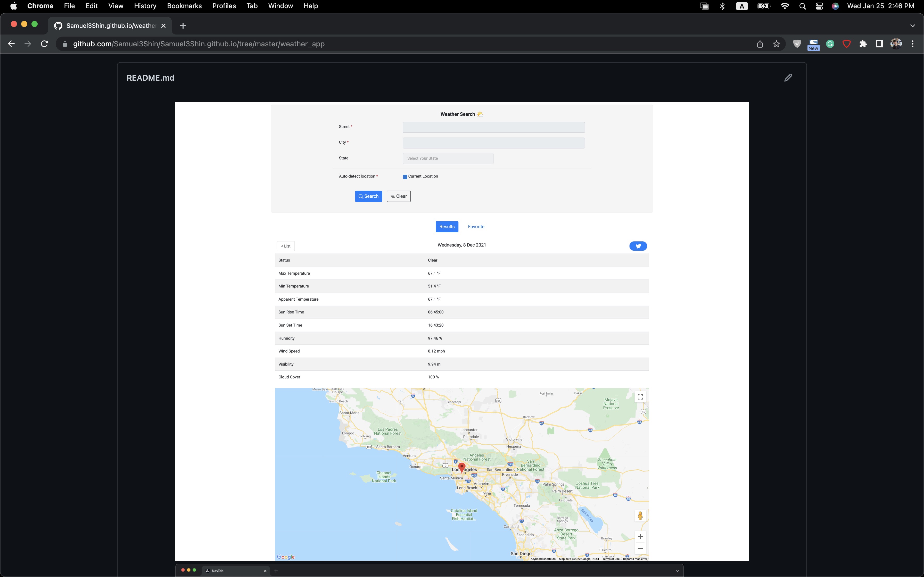The image size is (924, 577).
Task: Open the Bookmarks menu
Action: coord(184,6)
